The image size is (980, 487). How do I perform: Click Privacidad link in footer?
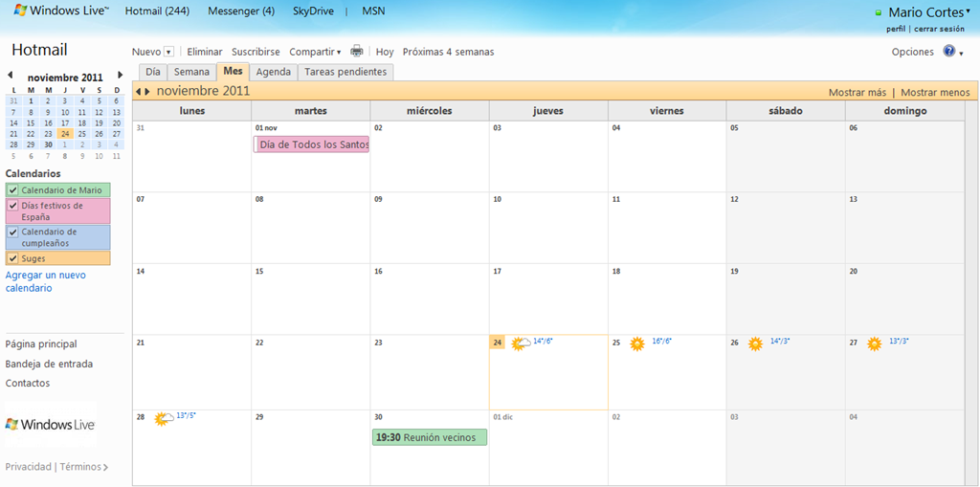28,466
